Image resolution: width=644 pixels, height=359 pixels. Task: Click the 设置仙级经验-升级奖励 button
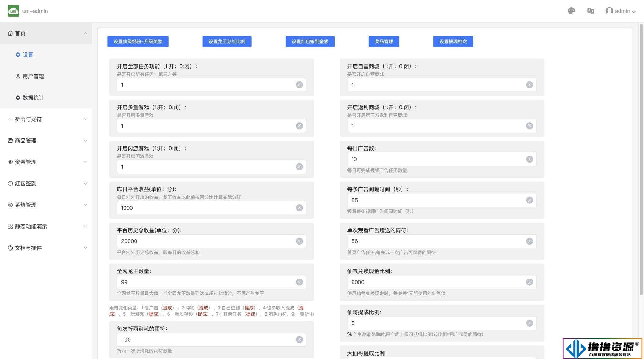[138, 41]
